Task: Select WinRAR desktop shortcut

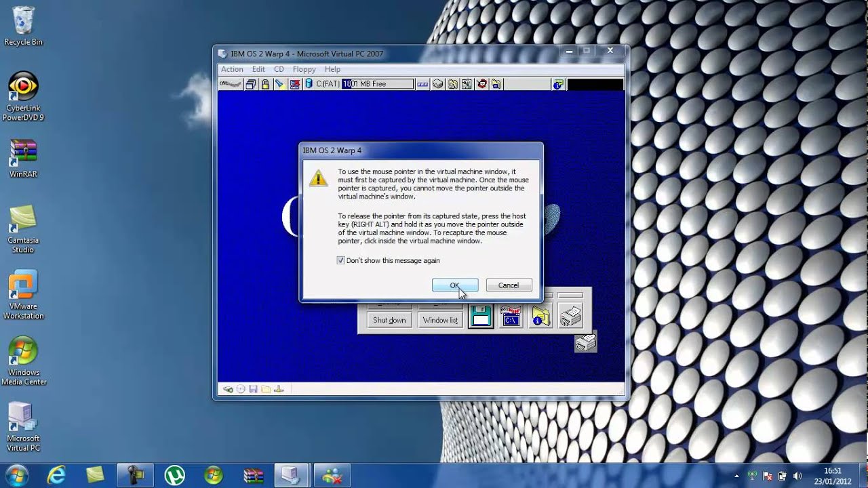Action: [x=23, y=158]
